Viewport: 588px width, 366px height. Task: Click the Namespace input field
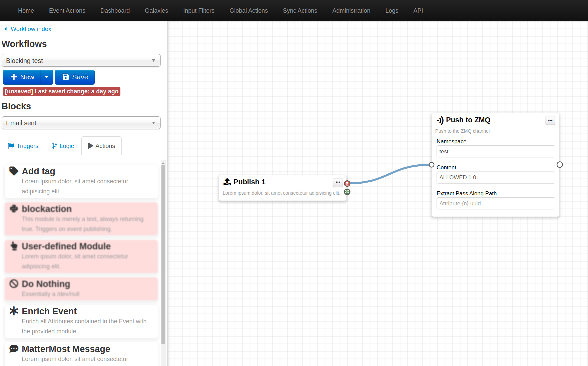point(496,152)
